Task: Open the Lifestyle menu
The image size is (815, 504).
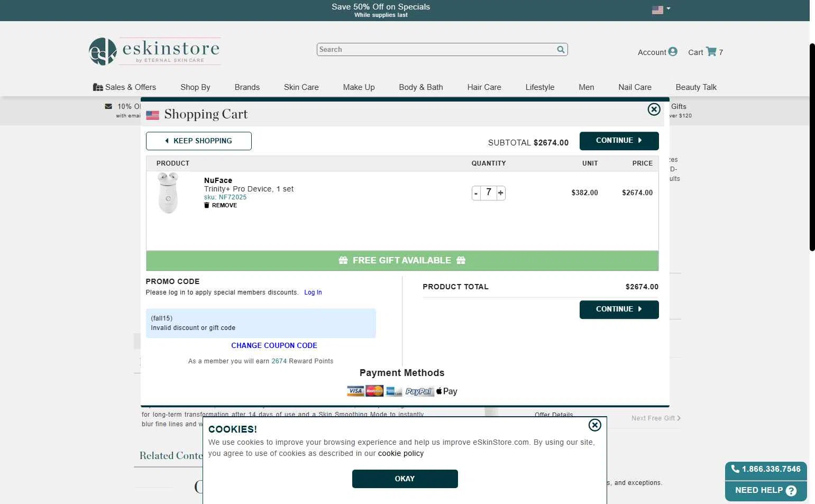Action: [540, 87]
